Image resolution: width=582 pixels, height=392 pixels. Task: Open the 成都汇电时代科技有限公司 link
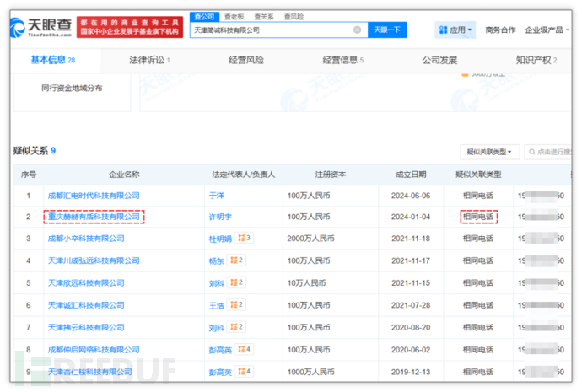92,195
